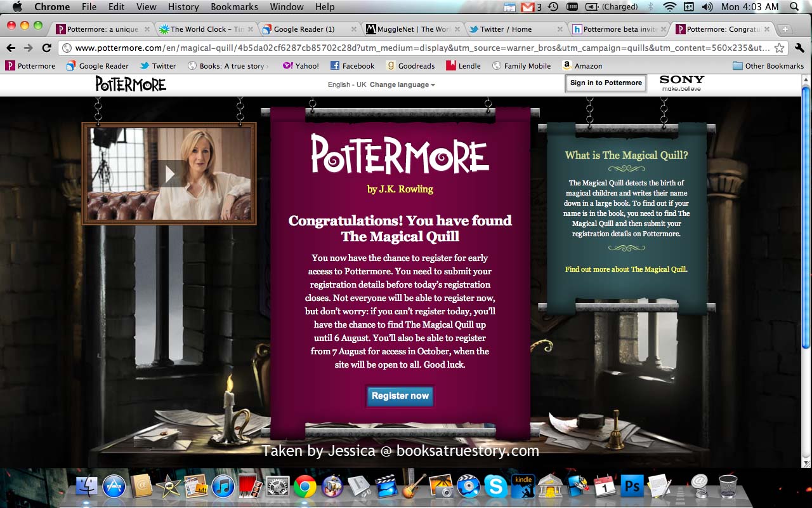Open iTunes from the dock
The height and width of the screenshot is (508, 812).
tap(223, 486)
